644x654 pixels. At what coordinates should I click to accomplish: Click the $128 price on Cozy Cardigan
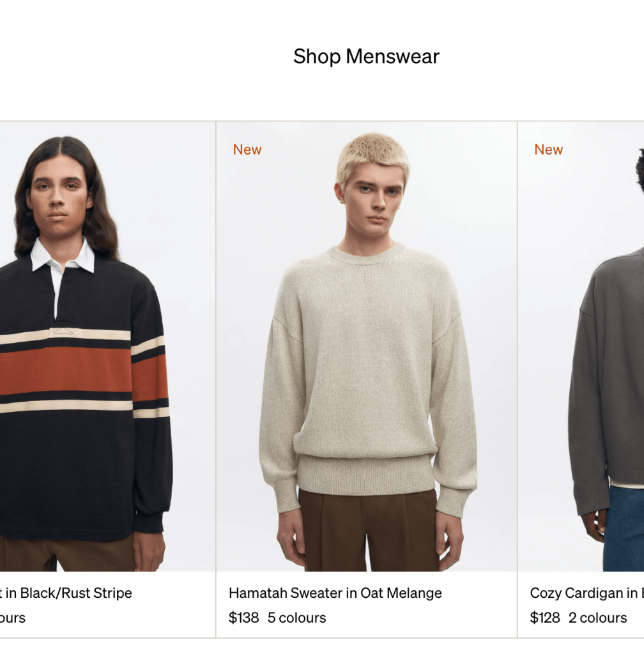[x=545, y=618]
